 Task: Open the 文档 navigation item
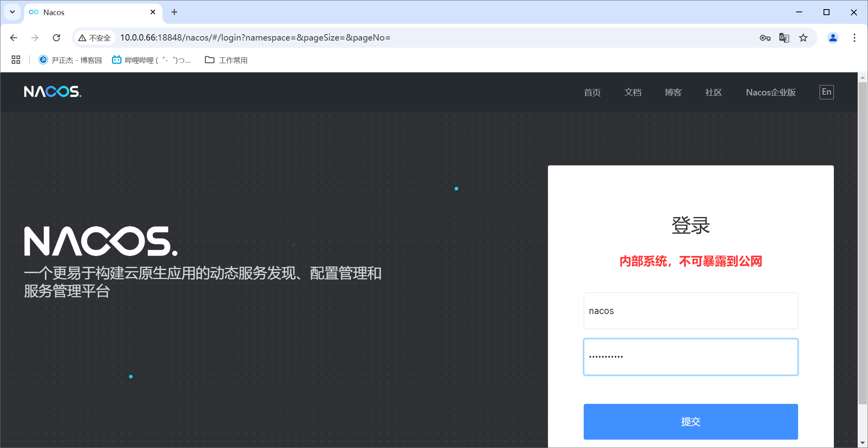coord(633,92)
